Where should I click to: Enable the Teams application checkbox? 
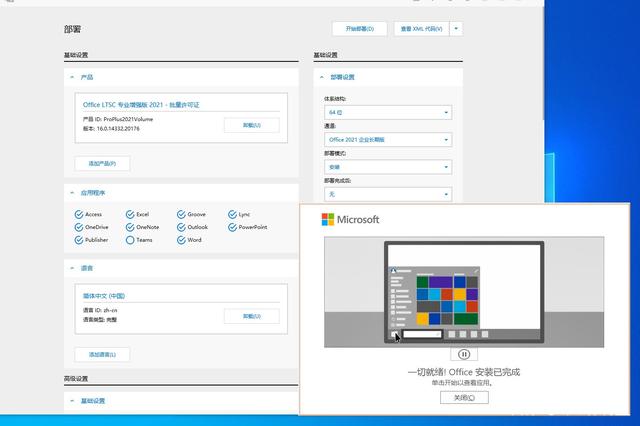point(130,240)
